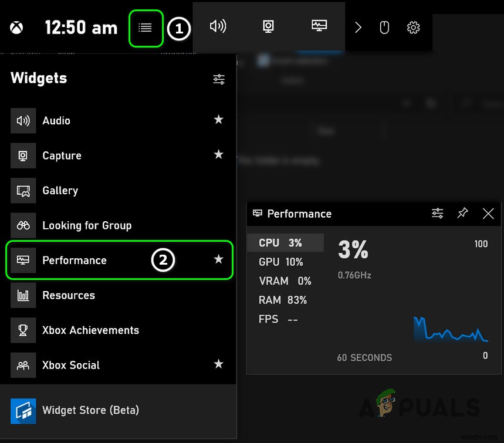Click the Xbox logo icon
The width and height of the screenshot is (504, 443).
click(16, 28)
